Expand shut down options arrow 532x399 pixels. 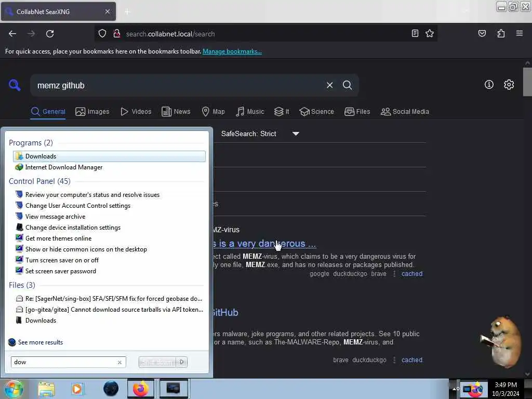click(182, 362)
